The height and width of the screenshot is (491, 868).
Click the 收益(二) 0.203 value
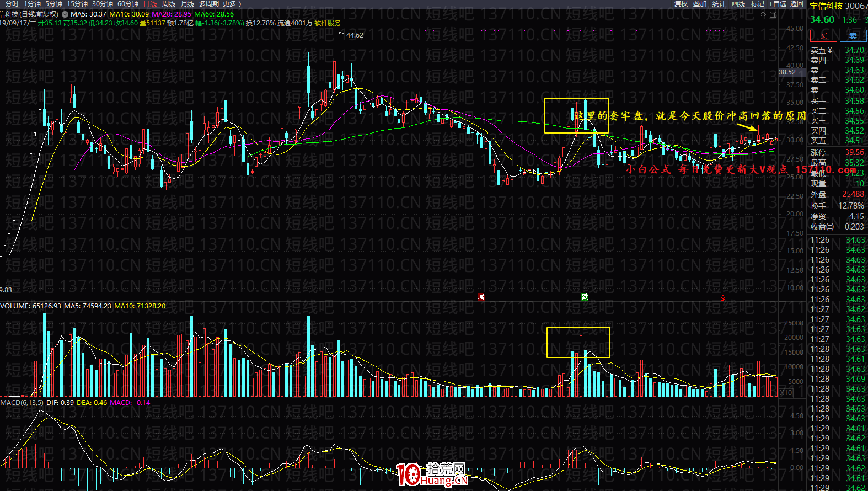[x=854, y=227]
